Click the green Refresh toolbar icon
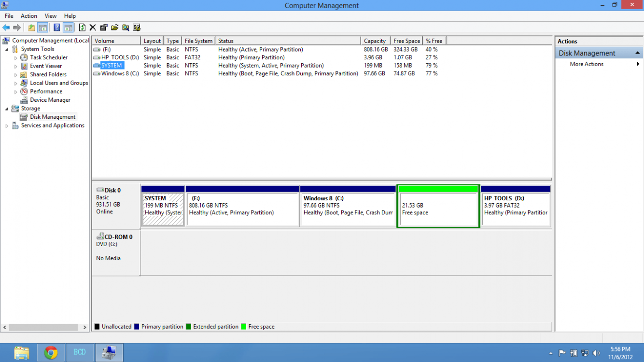This screenshot has width=644, height=362. (x=82, y=28)
